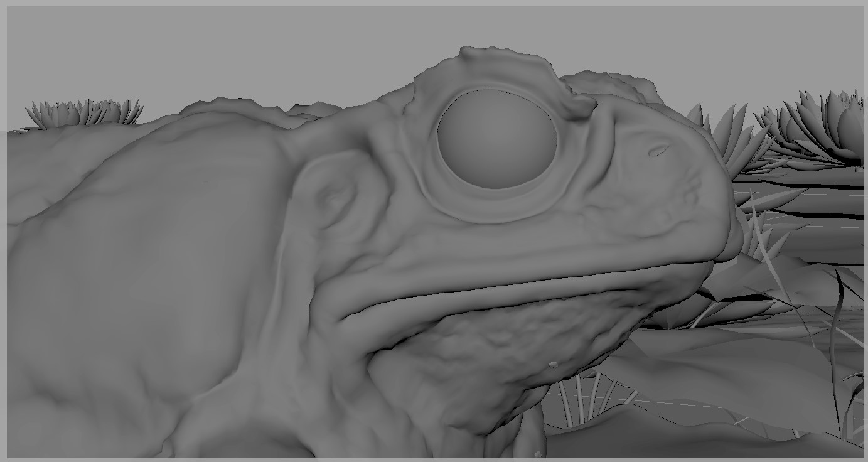
Task: Click the small wart on frog's throat
Action: click(x=554, y=364)
